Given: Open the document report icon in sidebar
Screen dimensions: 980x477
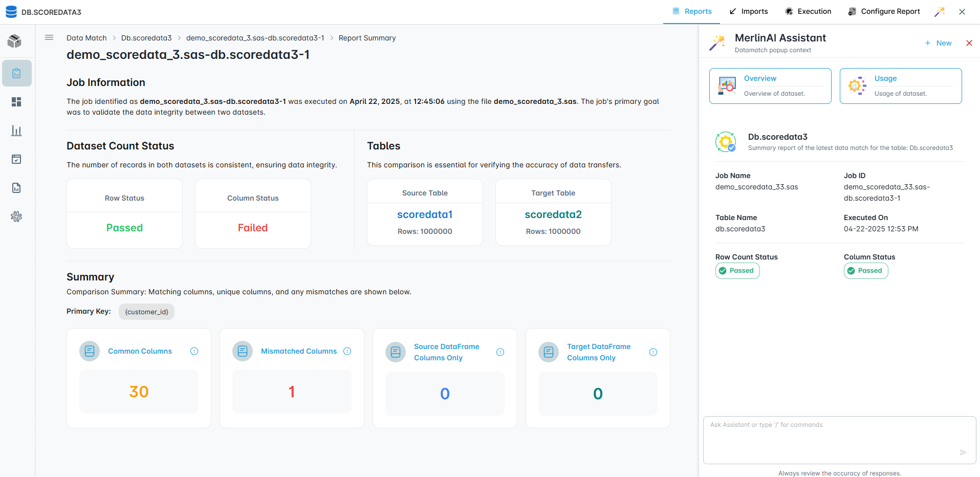Looking at the screenshot, I should point(16,188).
